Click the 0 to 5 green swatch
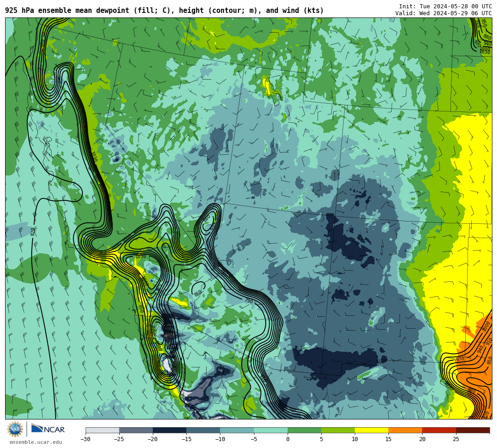This screenshot has height=448, width=497. [304, 430]
